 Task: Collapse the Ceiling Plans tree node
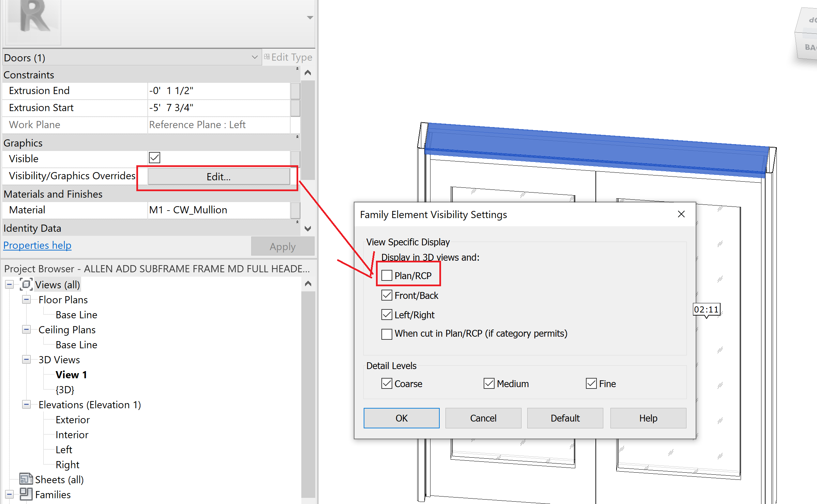[x=26, y=330]
